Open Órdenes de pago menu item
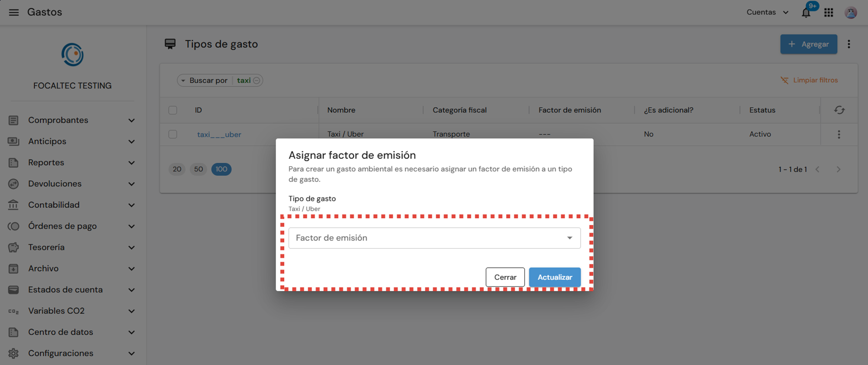This screenshot has width=868, height=365. [x=72, y=226]
